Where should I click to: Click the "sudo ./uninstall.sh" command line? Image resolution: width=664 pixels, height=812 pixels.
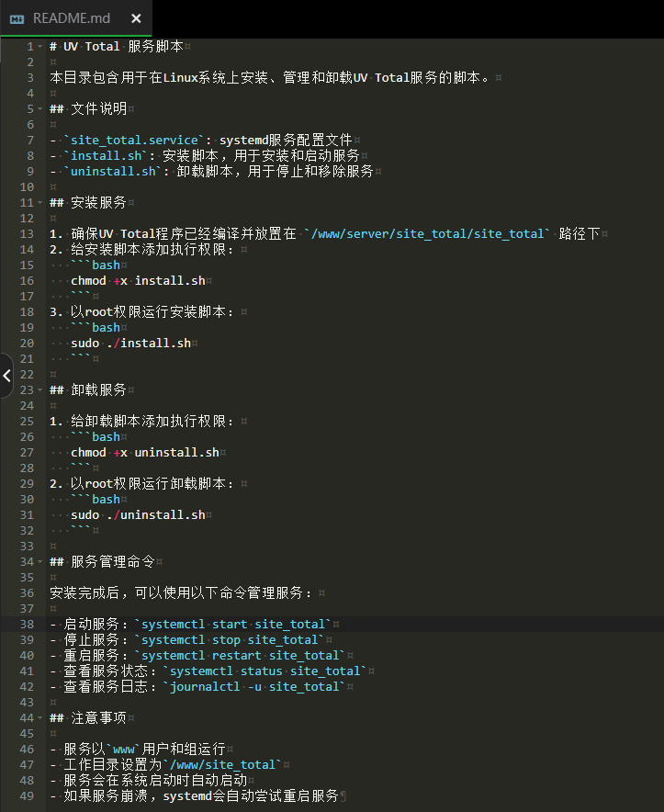click(138, 515)
